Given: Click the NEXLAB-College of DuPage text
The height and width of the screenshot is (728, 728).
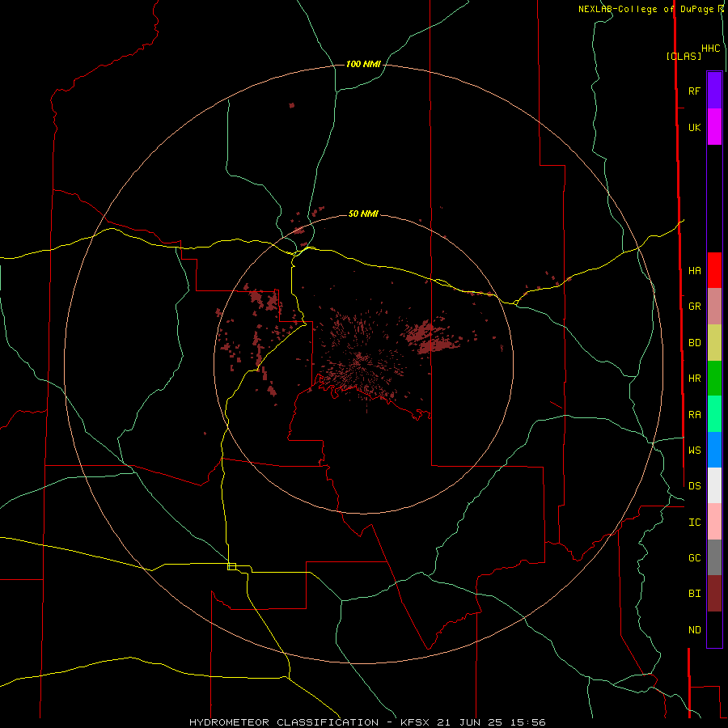Looking at the screenshot, I should point(646,9).
